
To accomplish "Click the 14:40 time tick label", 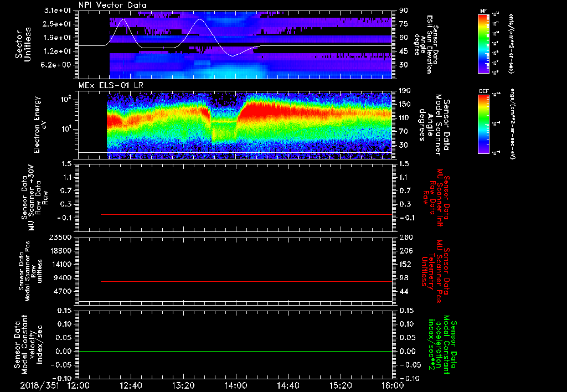I will 288,385.
